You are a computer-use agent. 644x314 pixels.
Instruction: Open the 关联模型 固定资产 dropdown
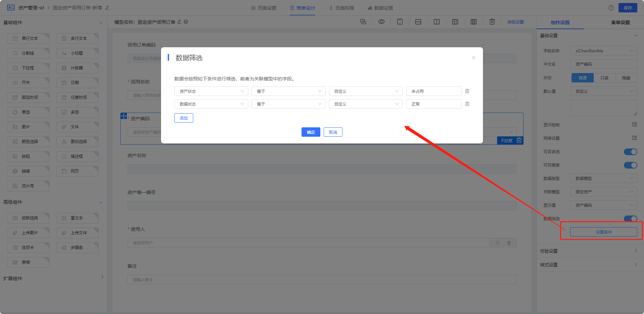pos(604,192)
